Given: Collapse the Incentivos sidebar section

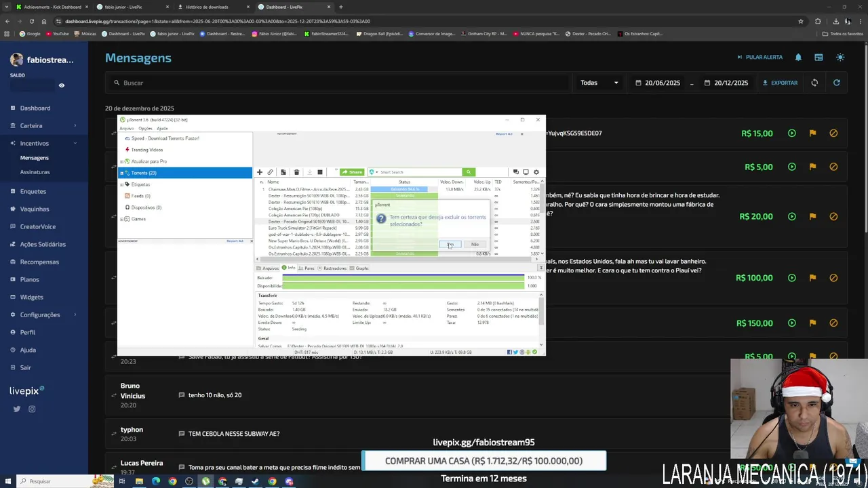Looking at the screenshot, I should pyautogui.click(x=75, y=144).
